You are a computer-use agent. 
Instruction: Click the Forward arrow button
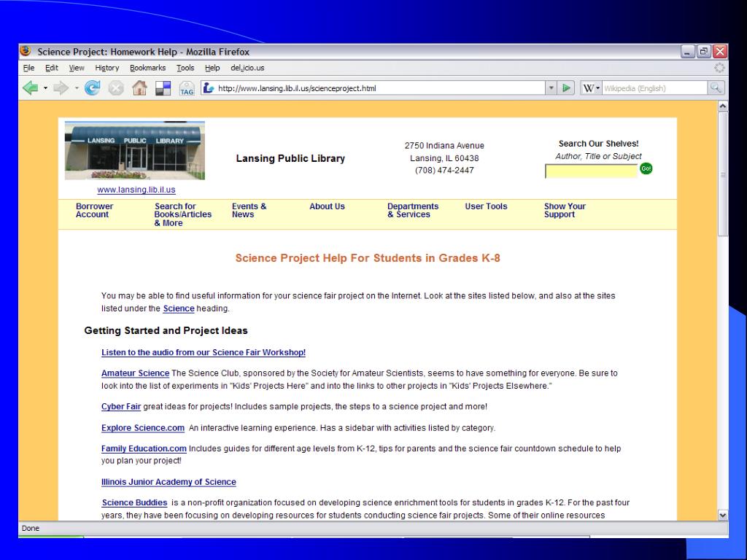[61, 88]
